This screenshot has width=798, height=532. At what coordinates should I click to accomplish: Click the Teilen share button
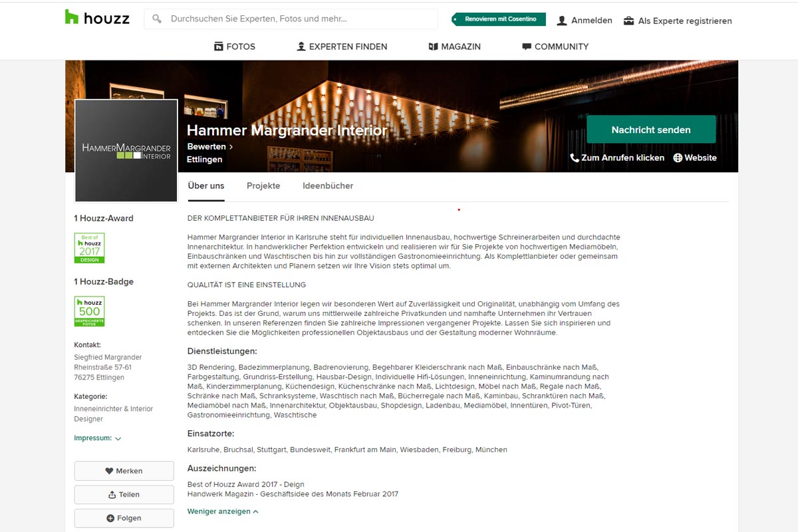[x=124, y=495]
